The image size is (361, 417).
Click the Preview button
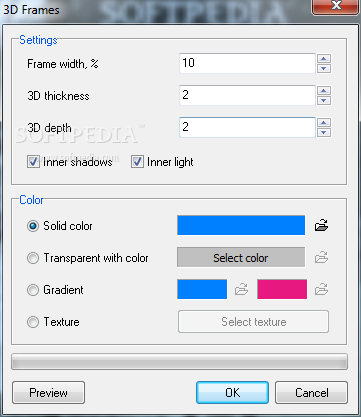click(48, 393)
